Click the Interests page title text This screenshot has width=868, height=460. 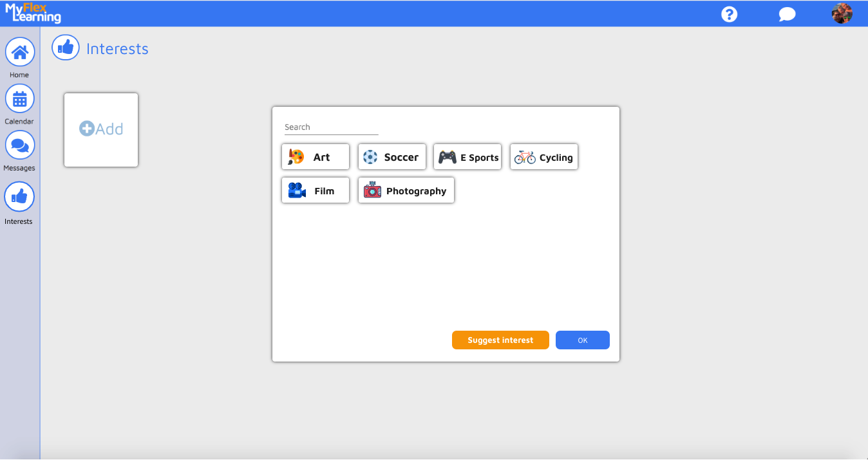(x=117, y=49)
